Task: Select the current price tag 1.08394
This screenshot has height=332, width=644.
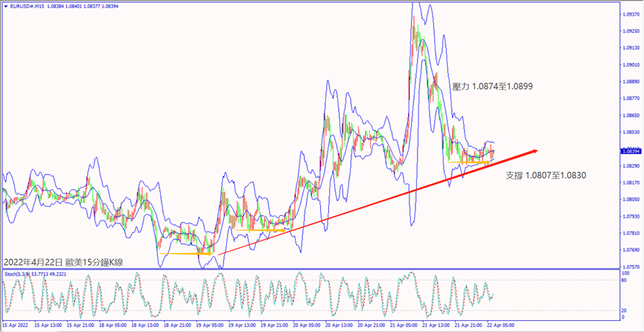Action: pyautogui.click(x=629, y=151)
